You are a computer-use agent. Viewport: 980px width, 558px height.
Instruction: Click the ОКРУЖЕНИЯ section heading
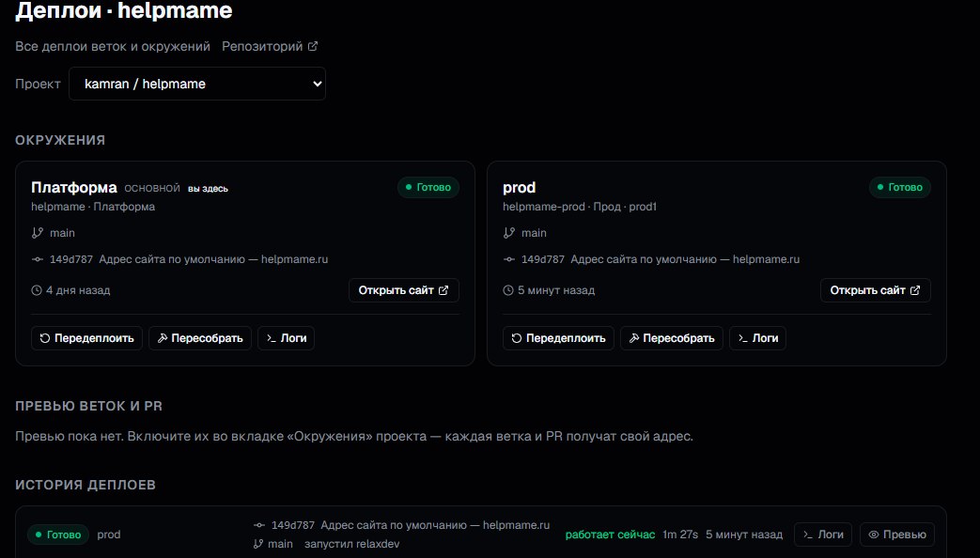point(60,140)
